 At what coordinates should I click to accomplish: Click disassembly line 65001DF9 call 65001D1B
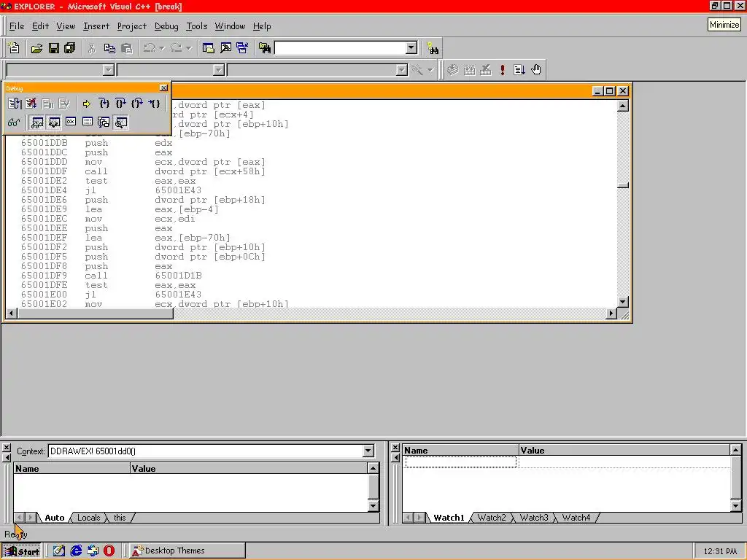coord(111,276)
